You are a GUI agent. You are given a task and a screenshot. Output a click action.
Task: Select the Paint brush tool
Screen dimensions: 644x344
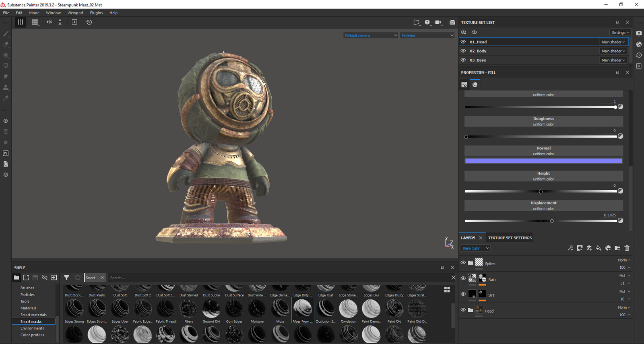6,33
